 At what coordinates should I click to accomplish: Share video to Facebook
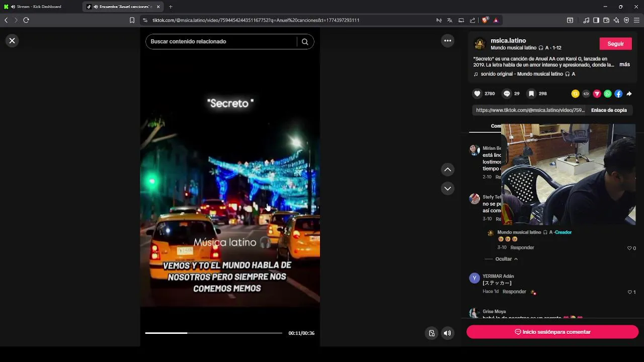point(618,94)
